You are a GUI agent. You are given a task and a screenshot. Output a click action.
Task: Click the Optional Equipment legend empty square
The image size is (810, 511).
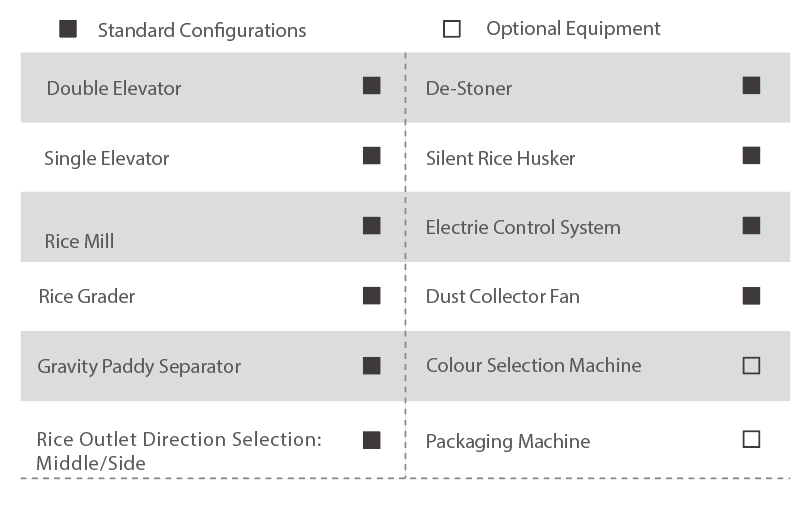point(452,29)
